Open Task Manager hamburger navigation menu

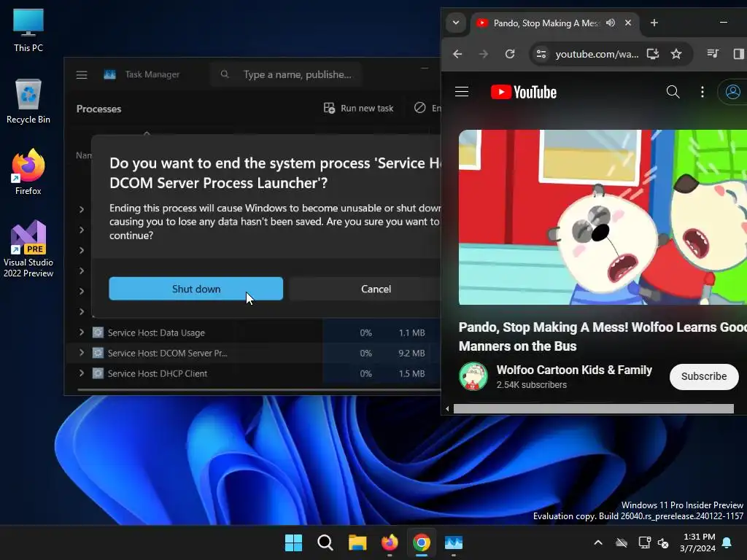click(x=82, y=75)
